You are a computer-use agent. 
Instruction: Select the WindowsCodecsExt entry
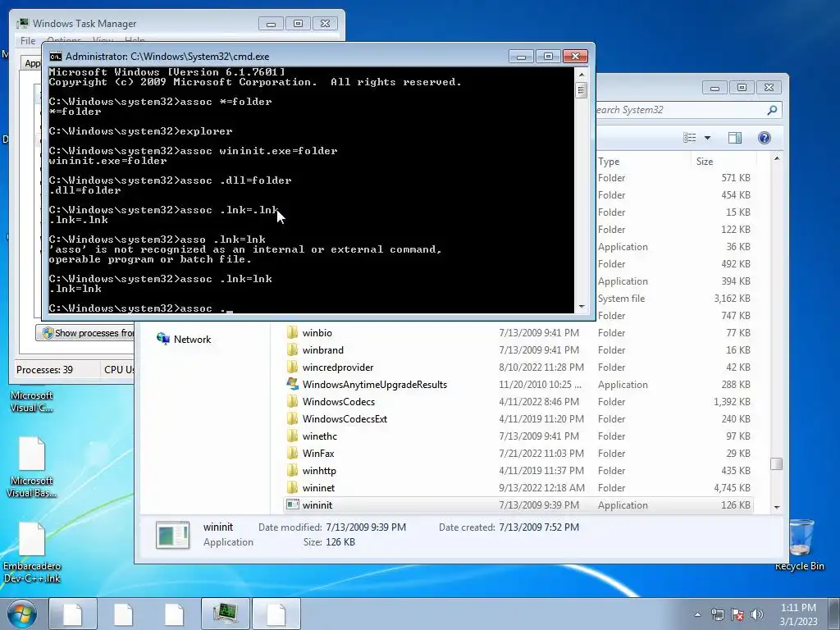pos(518,418)
